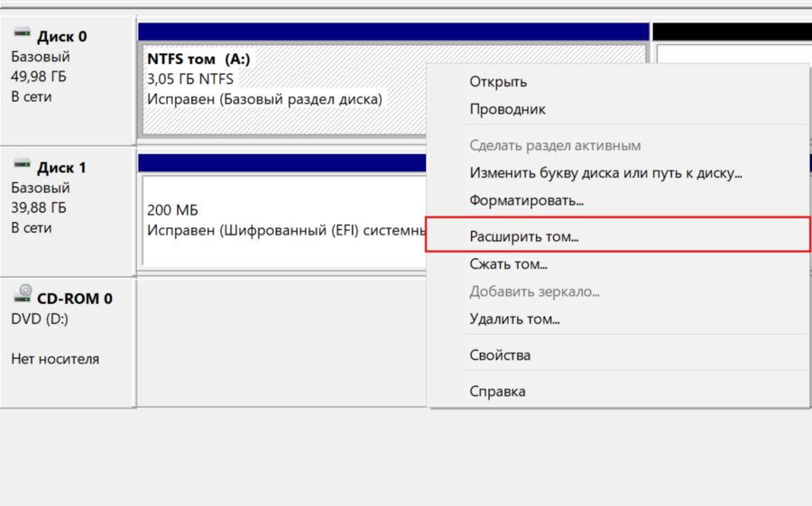Choose Удалить том in the menu
This screenshot has height=506, width=812.
click(514, 318)
